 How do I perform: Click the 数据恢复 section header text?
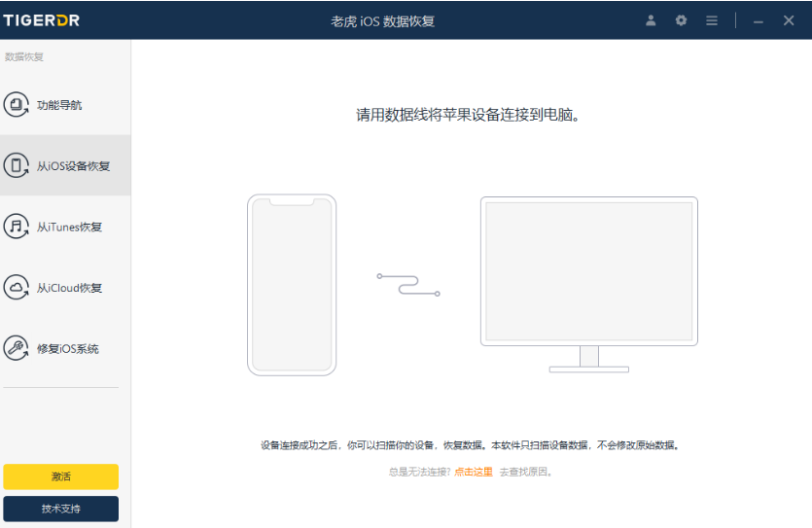click(23, 57)
